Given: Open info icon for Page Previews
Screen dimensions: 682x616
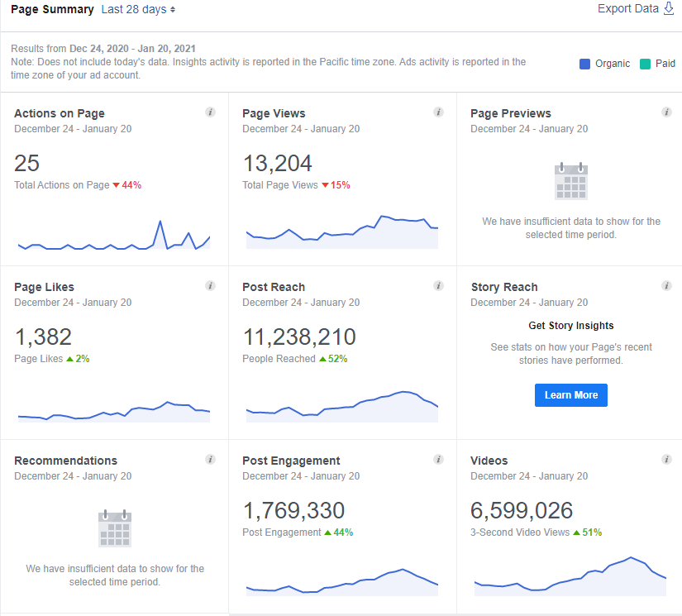Looking at the screenshot, I should pyautogui.click(x=666, y=112).
